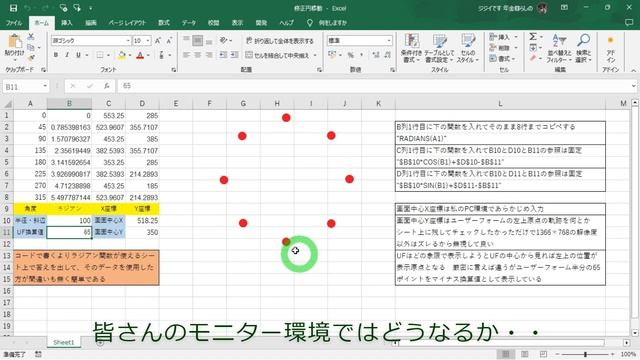Image resolution: width=640 pixels, height=360 pixels.
Task: Click the Borders icon
Action: point(100,55)
